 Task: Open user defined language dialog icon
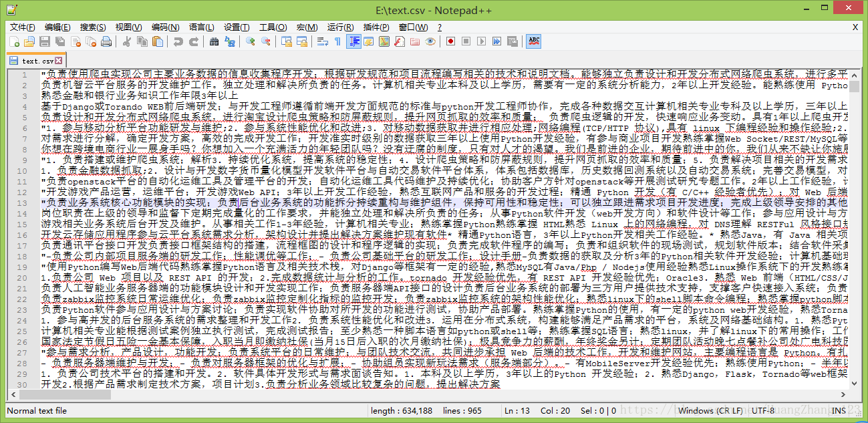click(369, 41)
